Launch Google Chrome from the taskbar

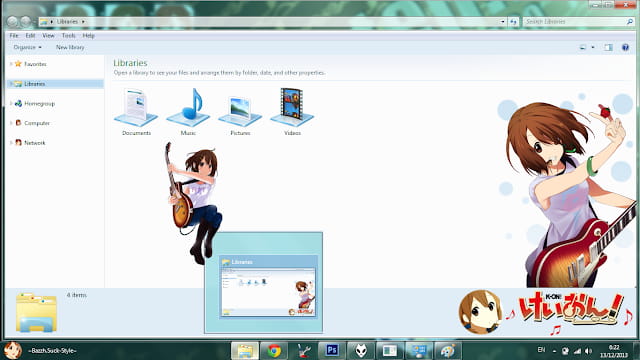(x=274, y=351)
